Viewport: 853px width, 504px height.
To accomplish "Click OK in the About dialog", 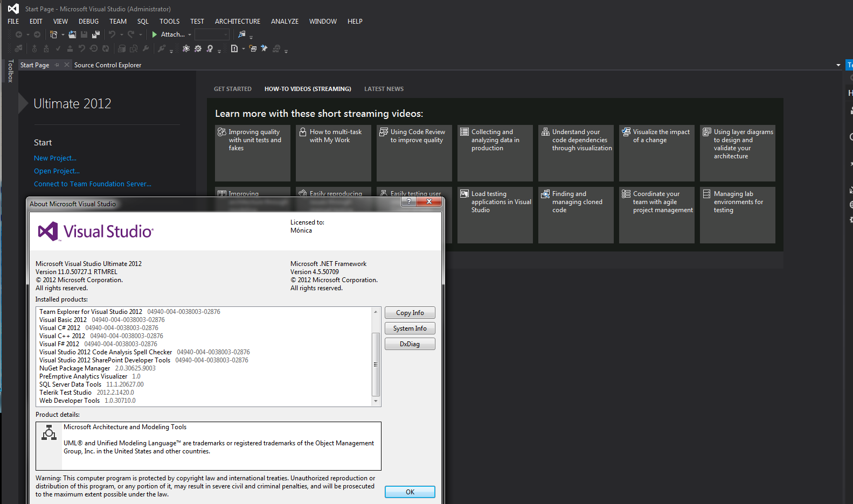I will click(410, 492).
